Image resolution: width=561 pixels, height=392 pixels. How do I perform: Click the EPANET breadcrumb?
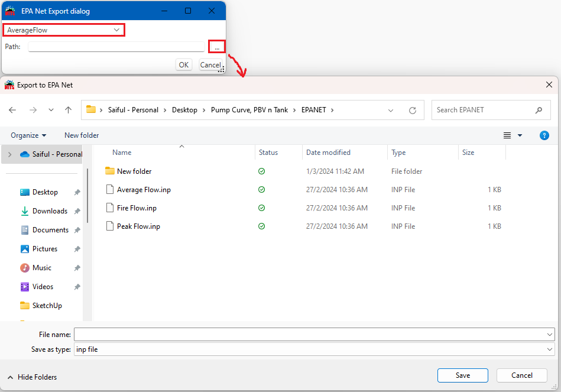[x=314, y=110]
